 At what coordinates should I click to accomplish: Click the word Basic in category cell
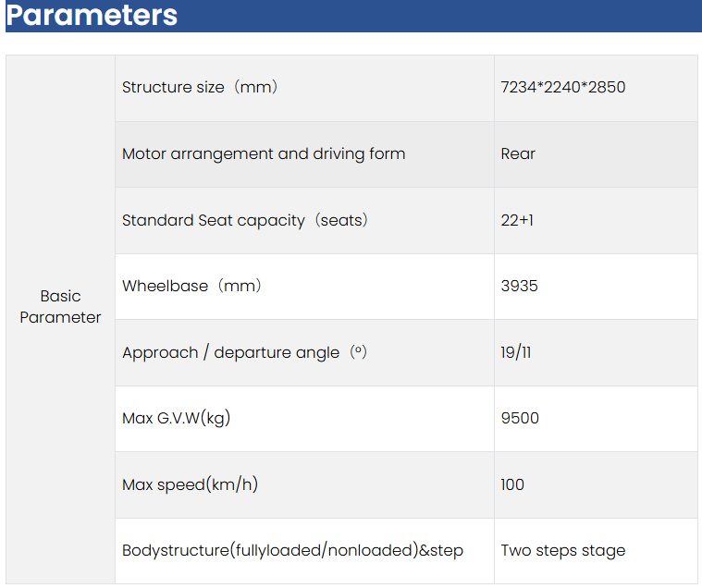pyautogui.click(x=60, y=296)
